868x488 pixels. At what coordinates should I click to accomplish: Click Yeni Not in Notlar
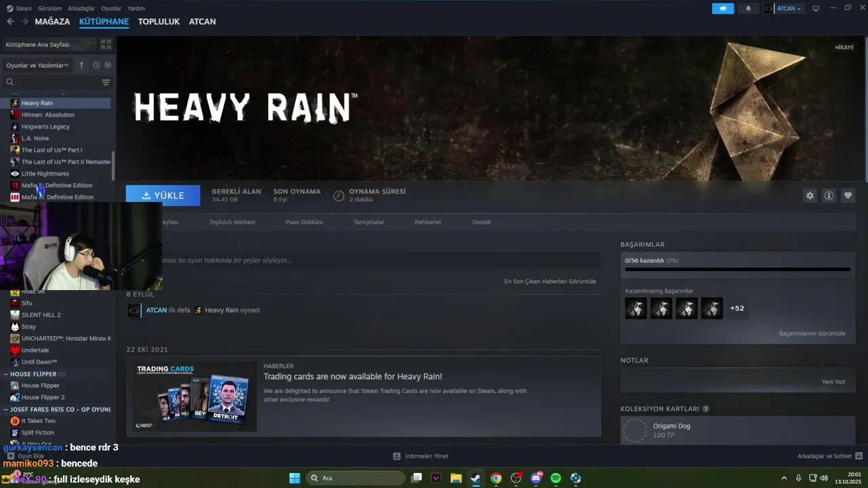[x=833, y=382]
